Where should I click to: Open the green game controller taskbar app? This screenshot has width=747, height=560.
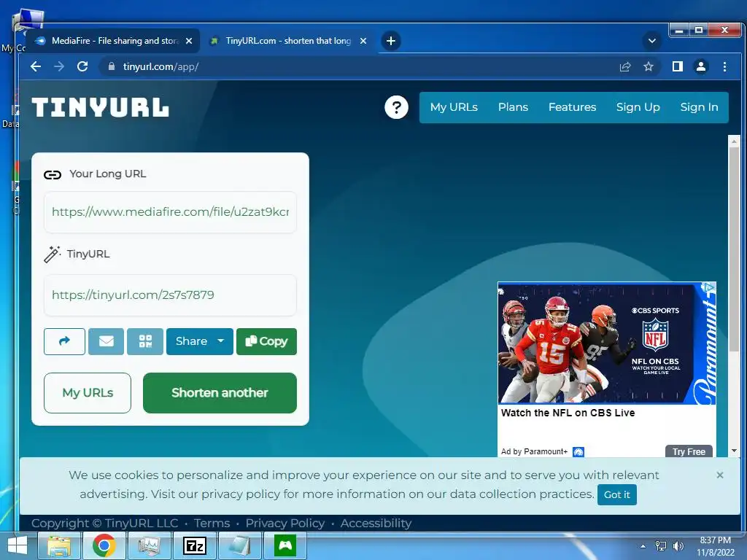[285, 545]
